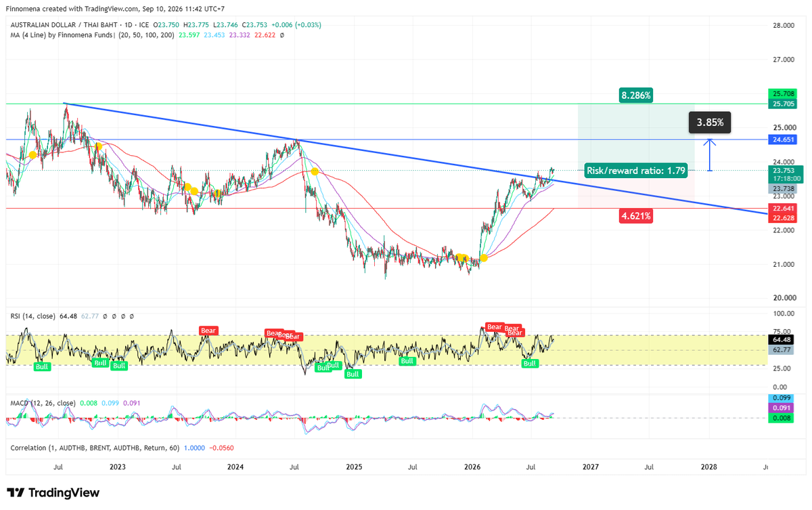Click the 100.00 RSI axis label
The width and height of the screenshot is (812, 510).
pos(783,314)
